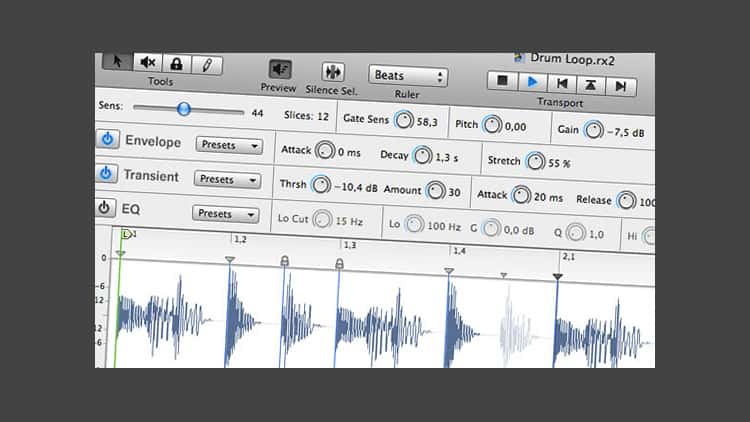Click the Lo Cut knob
The image size is (750, 422).
(x=322, y=220)
